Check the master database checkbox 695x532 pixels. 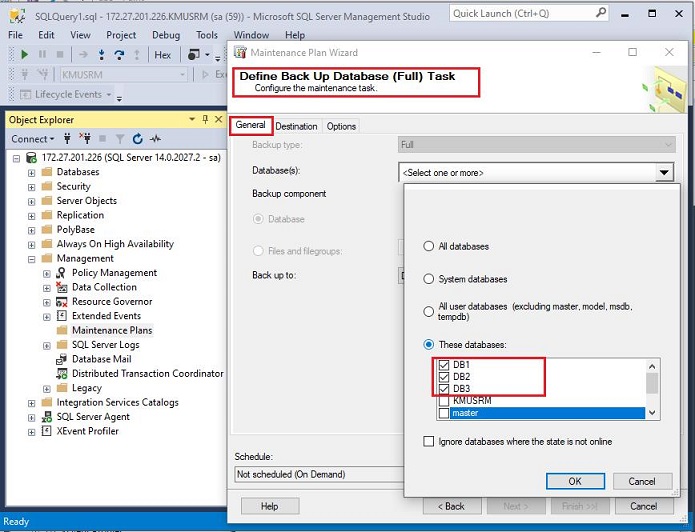443,412
